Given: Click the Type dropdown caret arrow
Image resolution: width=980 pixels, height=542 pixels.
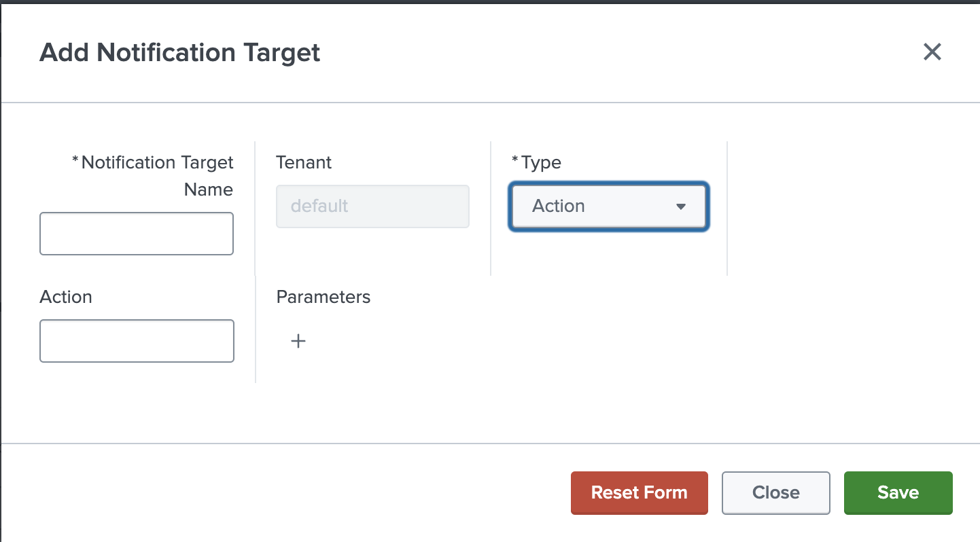Looking at the screenshot, I should [680, 206].
